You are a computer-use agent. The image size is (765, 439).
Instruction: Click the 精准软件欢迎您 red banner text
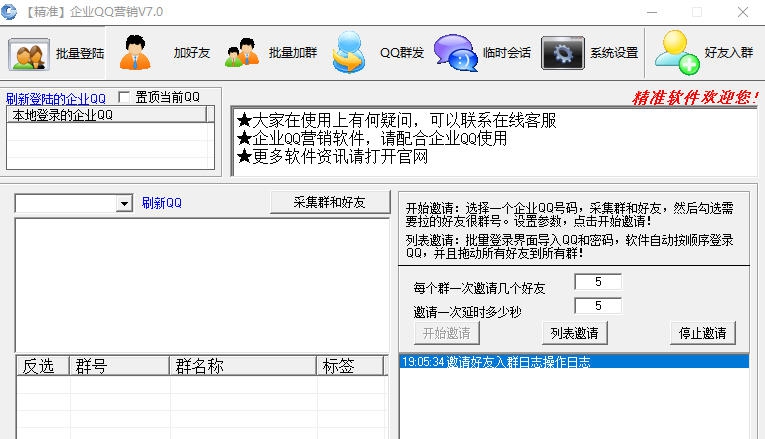[695, 98]
